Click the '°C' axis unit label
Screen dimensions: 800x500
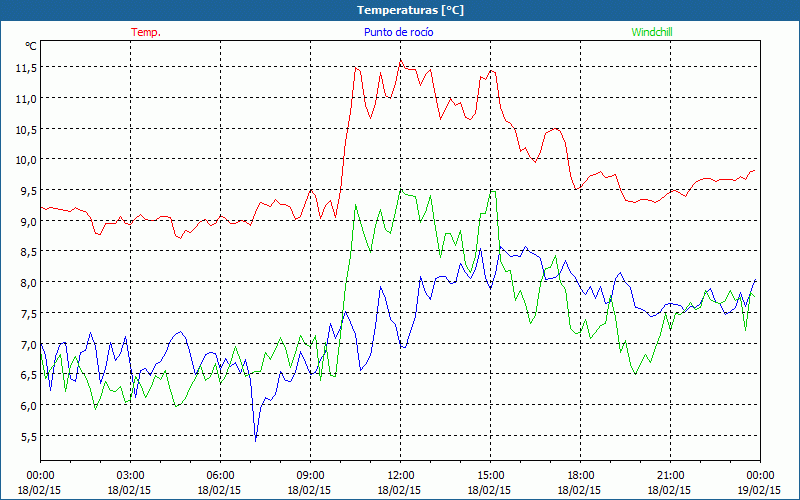click(31, 46)
